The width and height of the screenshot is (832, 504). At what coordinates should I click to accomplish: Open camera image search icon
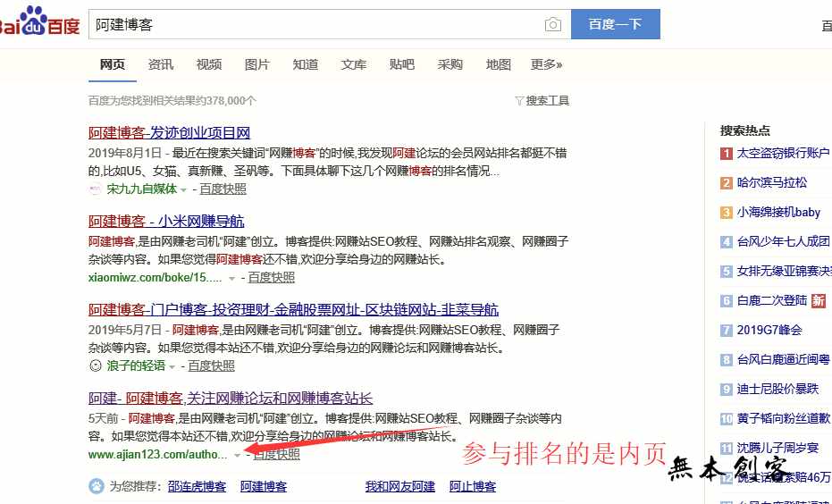click(552, 24)
